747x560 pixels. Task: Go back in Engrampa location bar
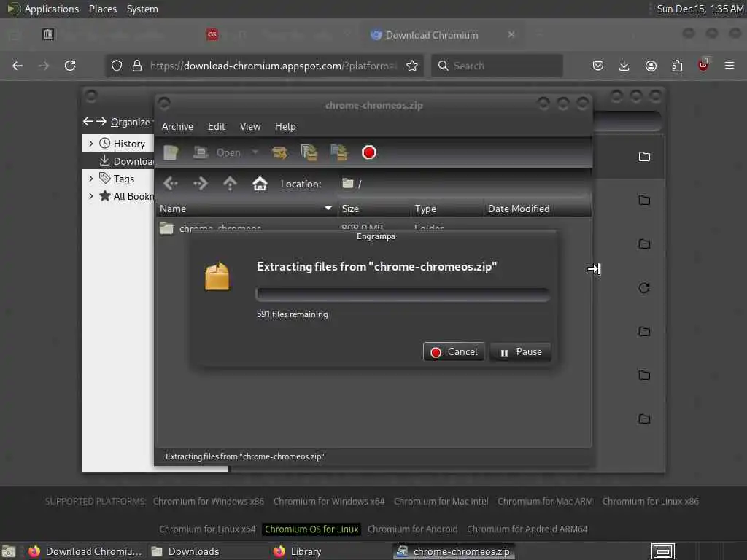(x=171, y=183)
